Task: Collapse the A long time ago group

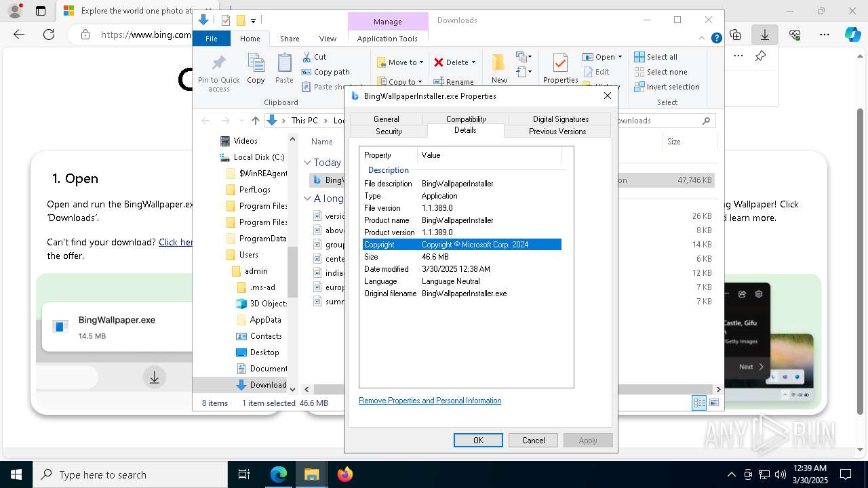Action: click(x=307, y=199)
